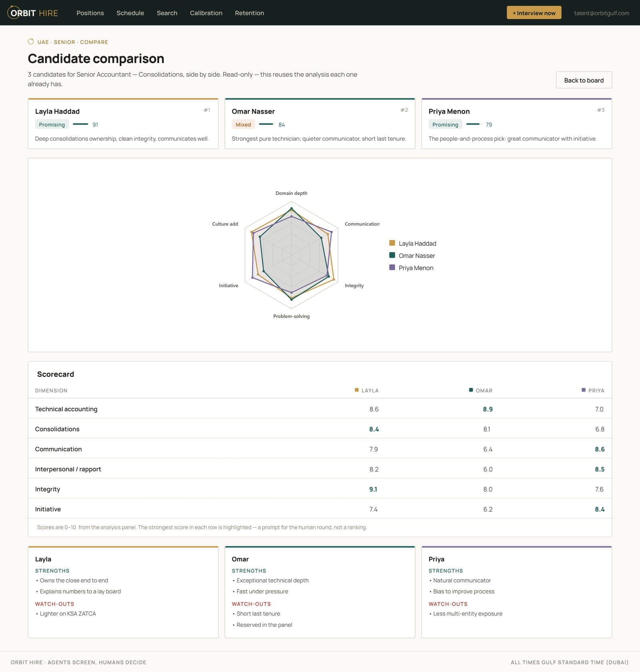
Task: Click the OMAR column header swatch
Action: tap(471, 390)
